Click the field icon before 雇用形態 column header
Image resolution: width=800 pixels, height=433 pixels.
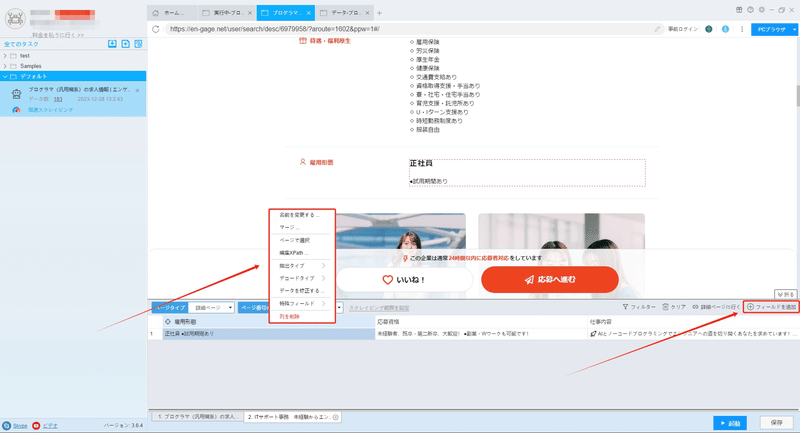click(x=168, y=322)
